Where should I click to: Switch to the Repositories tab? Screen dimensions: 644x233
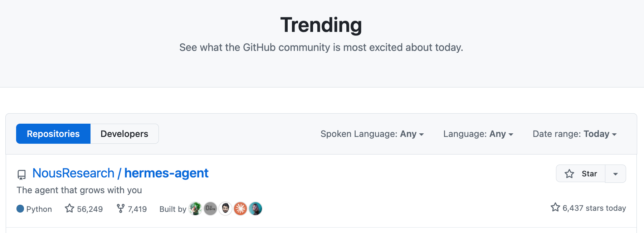coord(53,134)
